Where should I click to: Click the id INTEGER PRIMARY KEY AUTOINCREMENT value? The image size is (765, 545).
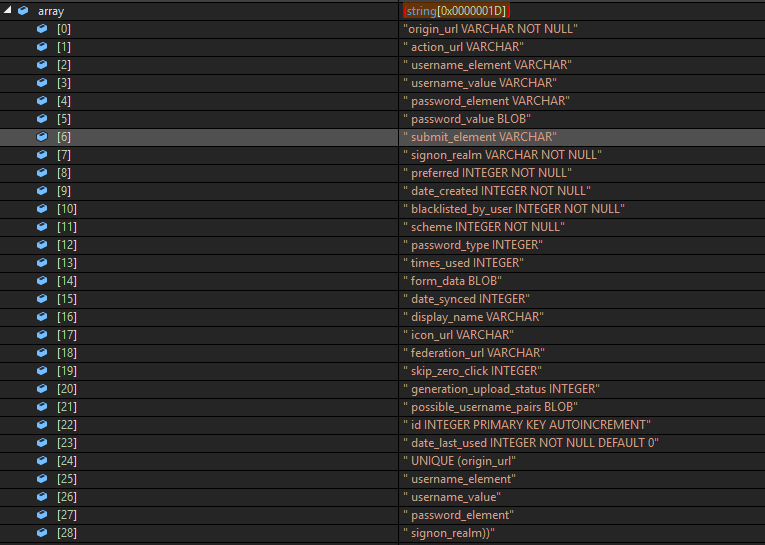coord(526,424)
